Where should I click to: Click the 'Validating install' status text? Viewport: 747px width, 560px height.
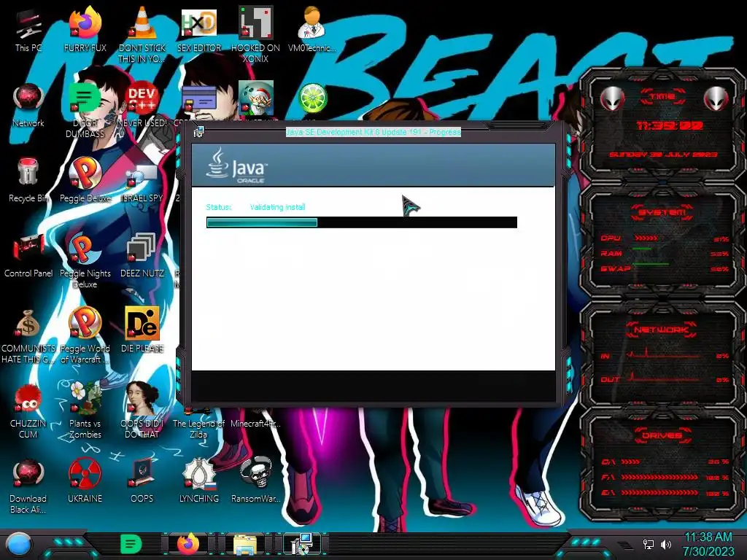coord(277,207)
